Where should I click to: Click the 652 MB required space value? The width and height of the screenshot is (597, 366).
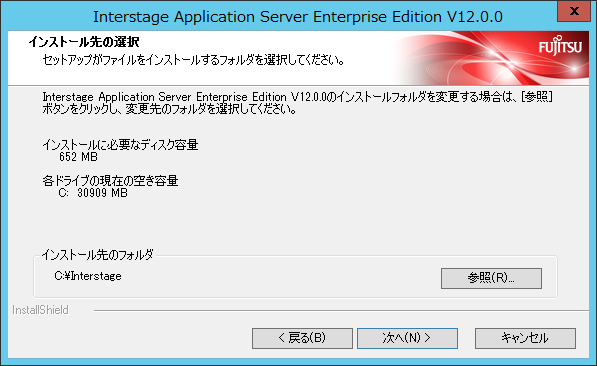(78, 157)
